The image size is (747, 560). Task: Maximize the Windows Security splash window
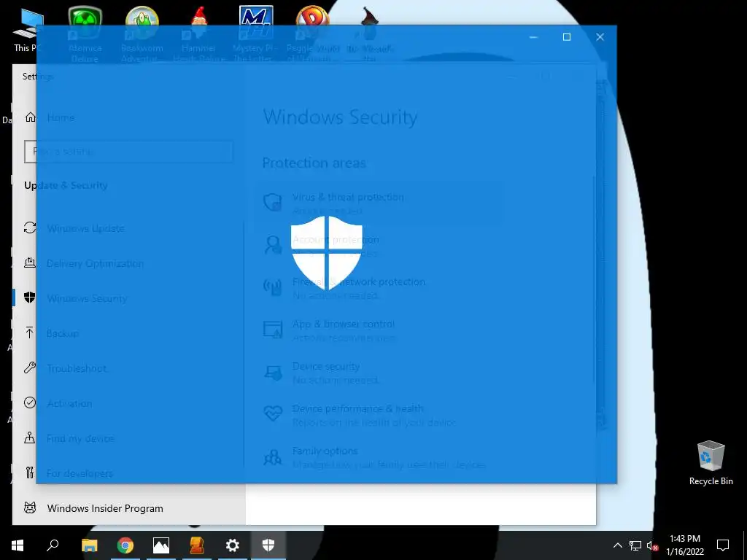tap(566, 37)
